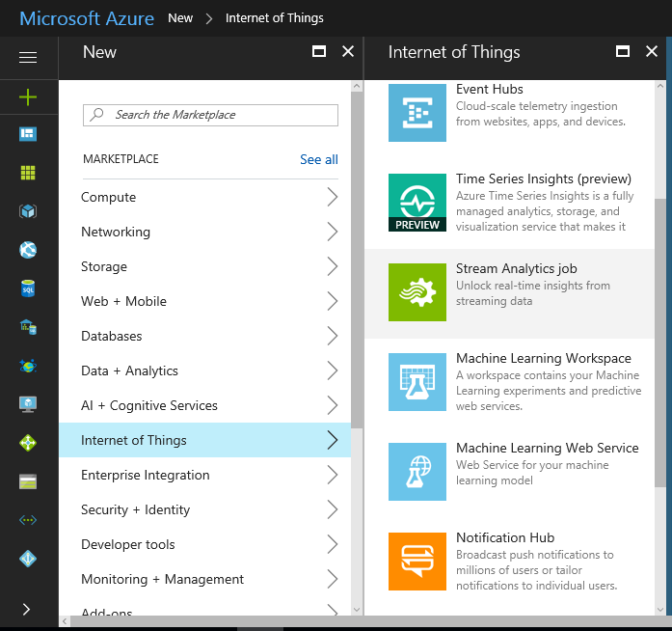Close the Internet of Things blade
The height and width of the screenshot is (631, 672).
[652, 51]
